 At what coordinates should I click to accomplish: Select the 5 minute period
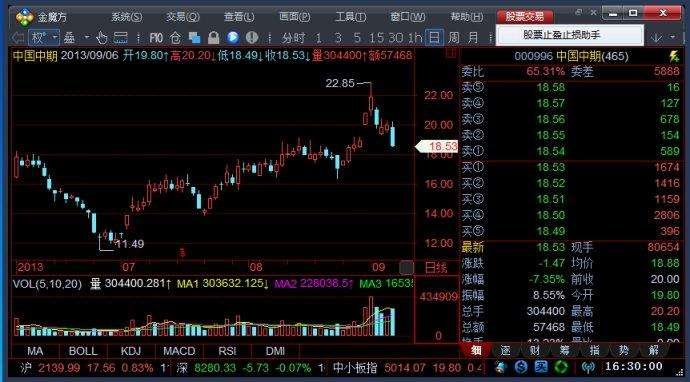pos(357,38)
